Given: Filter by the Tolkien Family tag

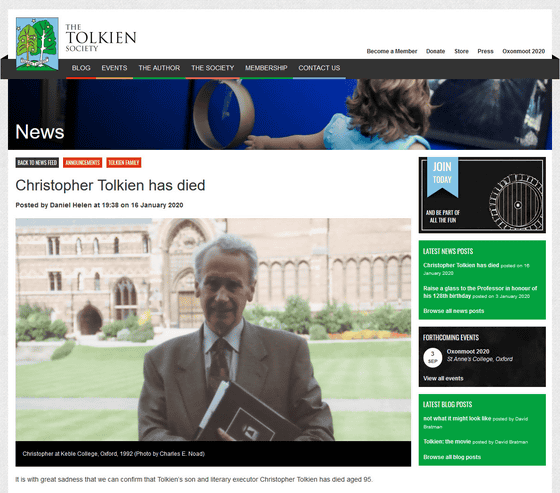Looking at the screenshot, I should [124, 163].
